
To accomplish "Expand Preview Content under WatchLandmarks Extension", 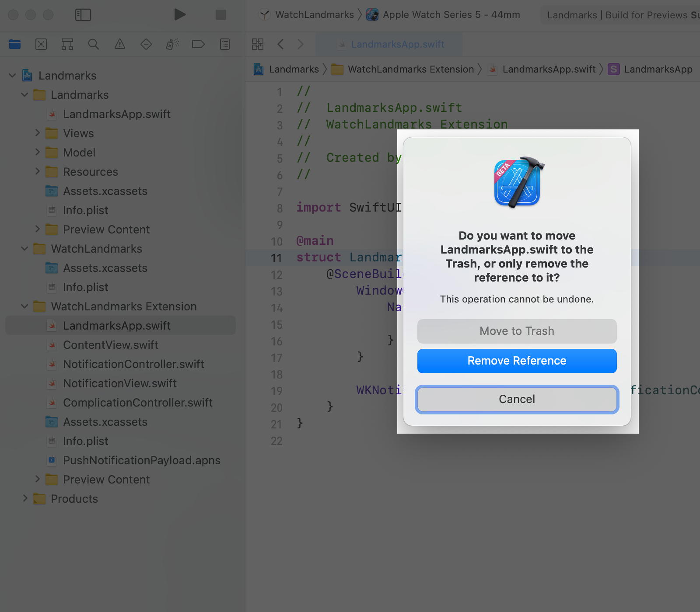I will [37, 479].
